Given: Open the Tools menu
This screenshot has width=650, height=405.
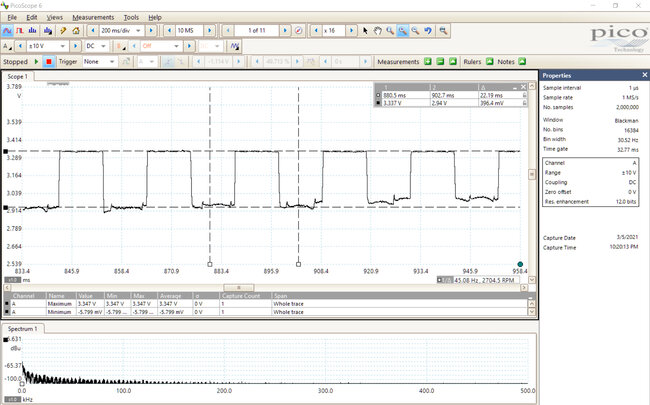Looking at the screenshot, I should [131, 17].
